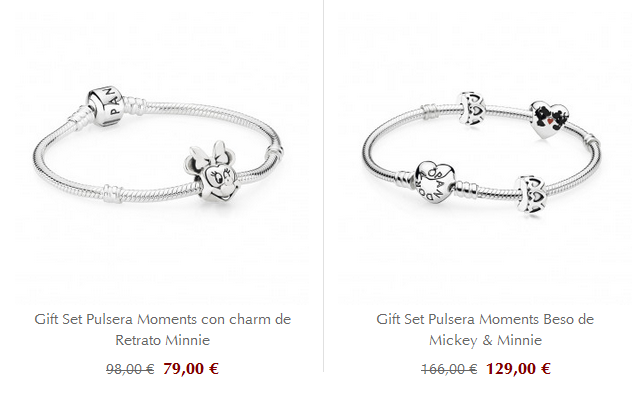Click the top-left thread stopper on the Mickey & Minnie bracelet
This screenshot has height=404, width=636.
431,112
